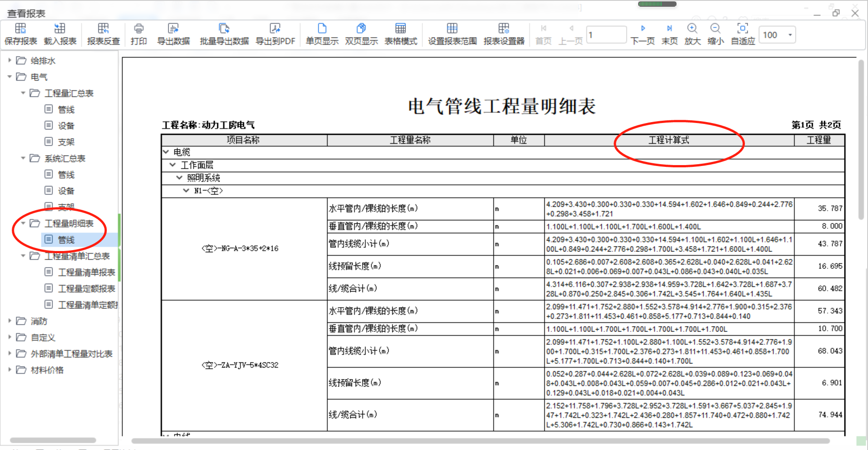Click 自适应 fit-to-window icon
The height and width of the screenshot is (450, 868).
743,28
